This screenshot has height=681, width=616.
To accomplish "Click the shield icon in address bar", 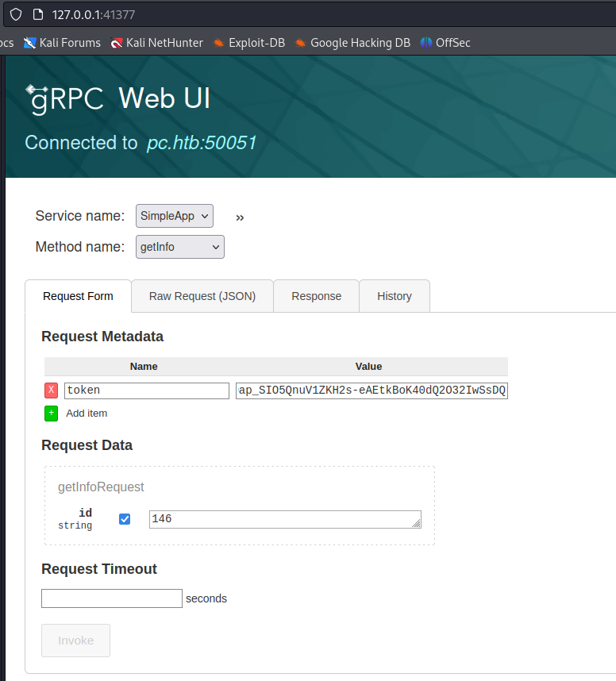I will point(15,14).
